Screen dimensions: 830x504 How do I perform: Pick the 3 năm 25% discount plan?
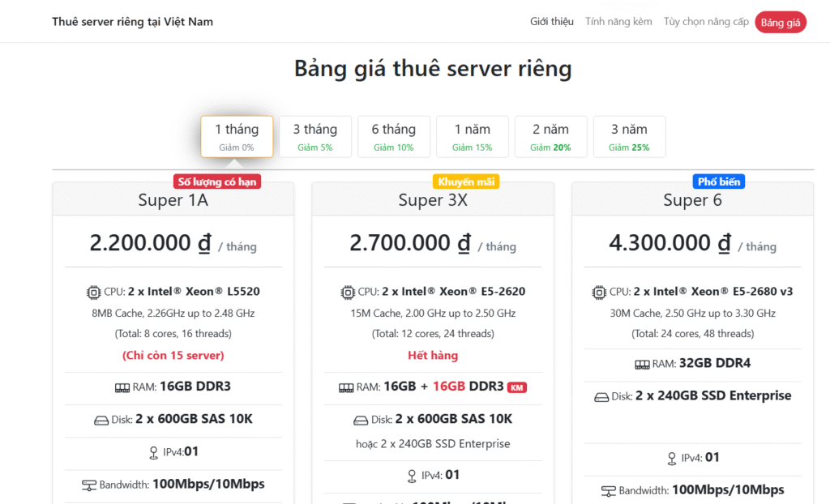pyautogui.click(x=629, y=136)
